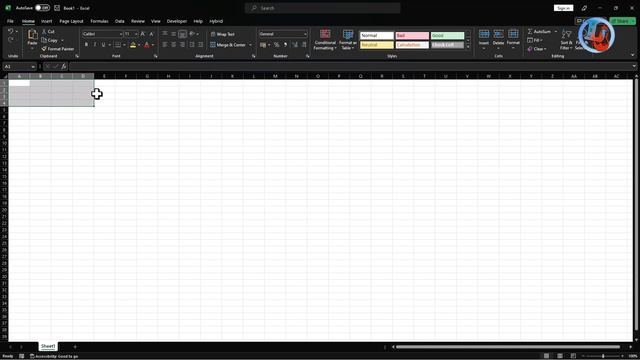
Task: Toggle Wrap Text
Action: pos(222,34)
